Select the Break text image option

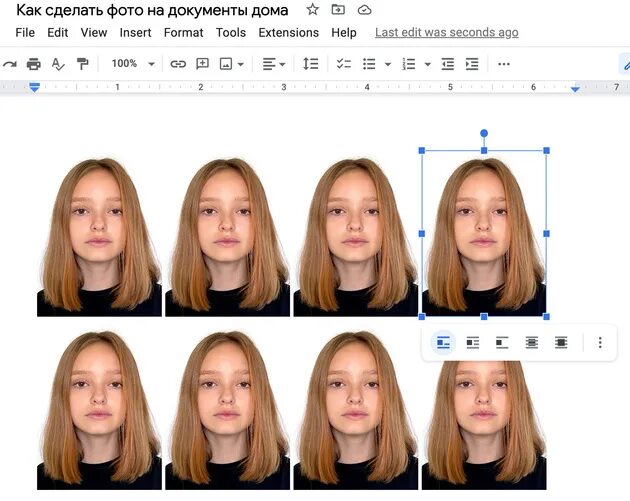tap(502, 343)
